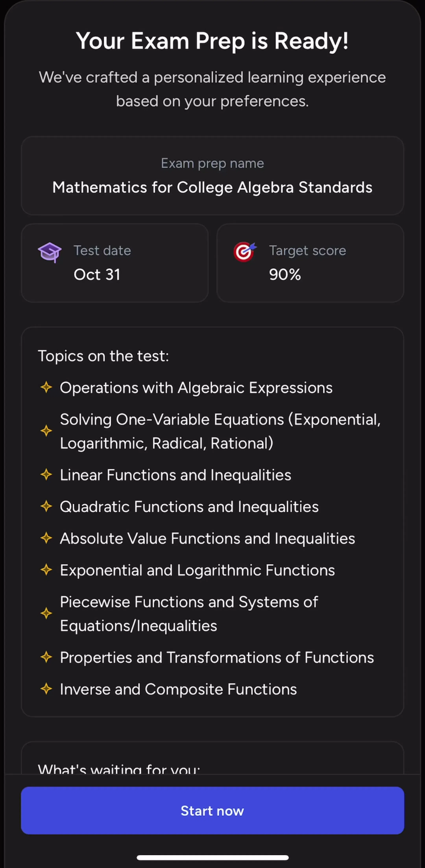Tap the home indicator bar at bottom
Viewport: 425px width, 868px height.
point(212,858)
